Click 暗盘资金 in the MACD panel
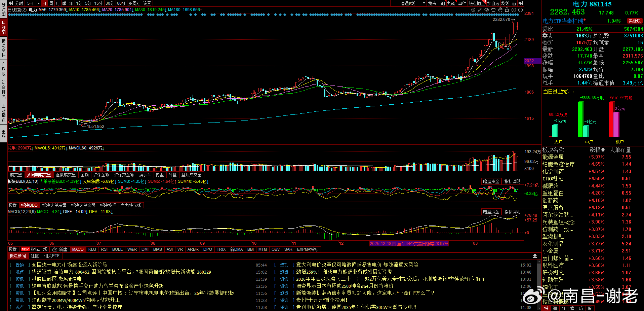644x311 pixels. [x=491, y=212]
